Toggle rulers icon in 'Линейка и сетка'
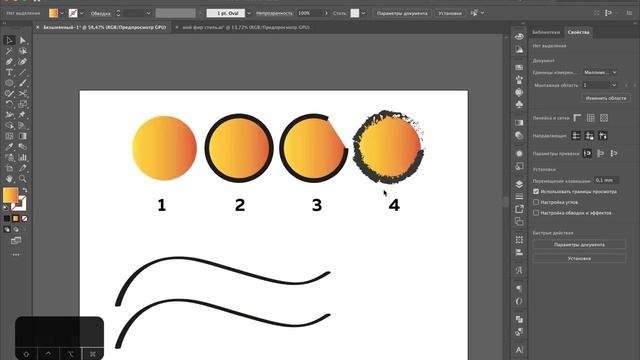The image size is (640, 360). (x=577, y=118)
